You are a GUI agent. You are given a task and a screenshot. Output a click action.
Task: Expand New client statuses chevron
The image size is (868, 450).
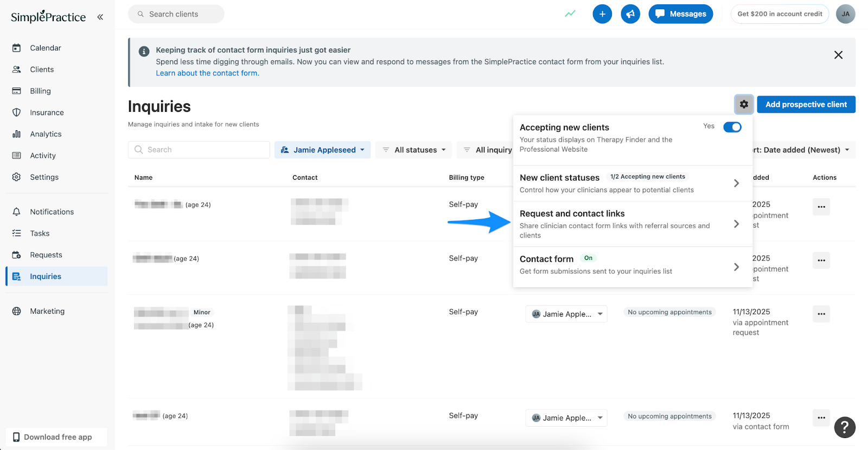coord(736,183)
